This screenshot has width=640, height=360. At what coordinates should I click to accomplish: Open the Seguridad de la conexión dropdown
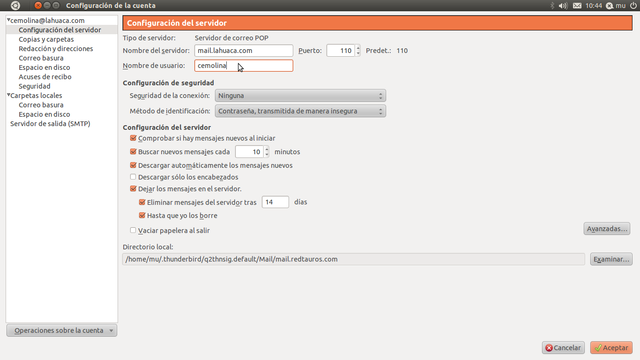[300, 96]
